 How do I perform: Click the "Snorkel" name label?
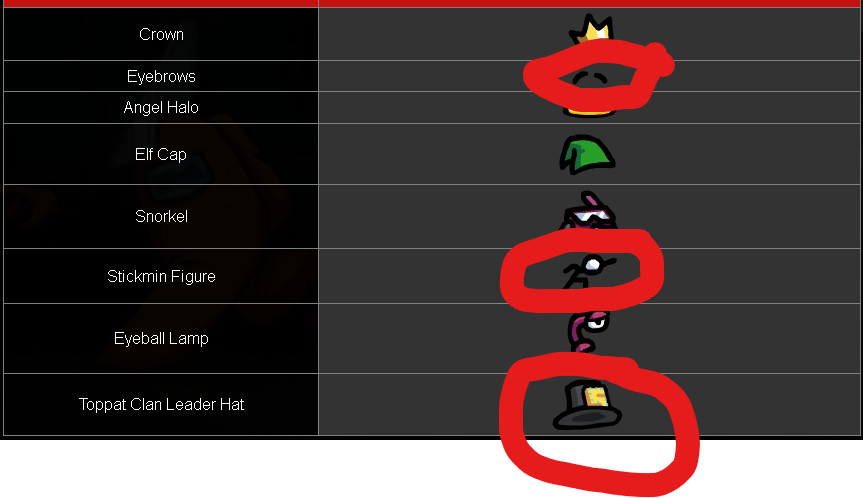coord(161,216)
